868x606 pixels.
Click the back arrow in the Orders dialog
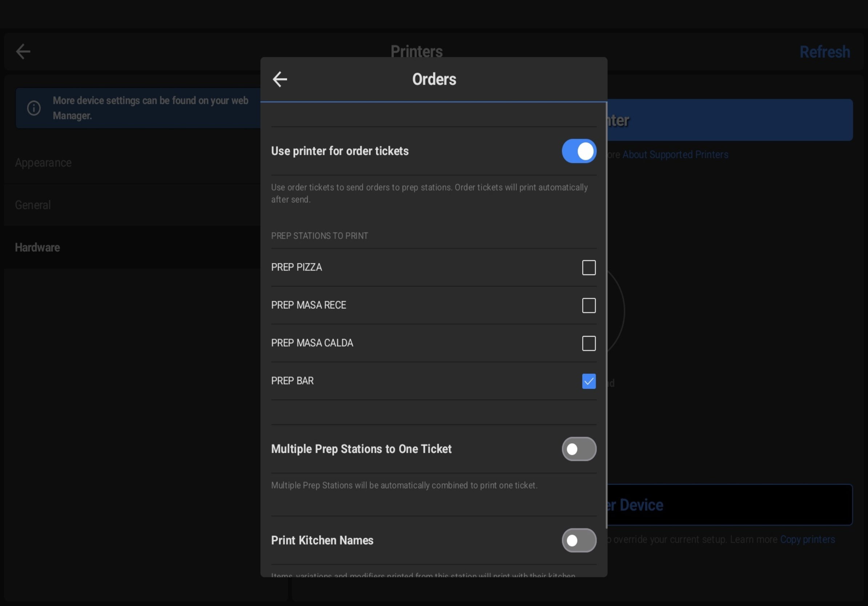(280, 79)
